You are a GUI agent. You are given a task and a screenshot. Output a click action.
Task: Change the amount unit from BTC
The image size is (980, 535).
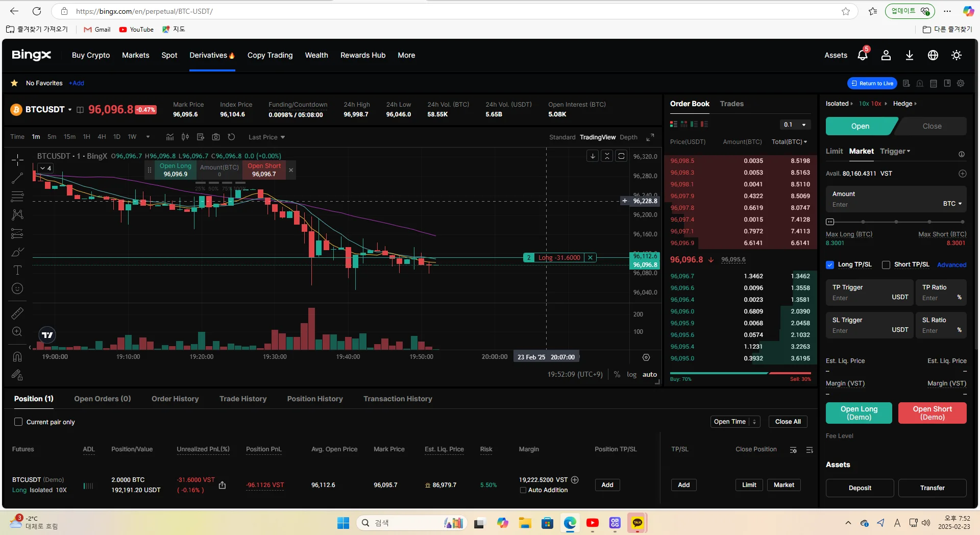point(952,203)
